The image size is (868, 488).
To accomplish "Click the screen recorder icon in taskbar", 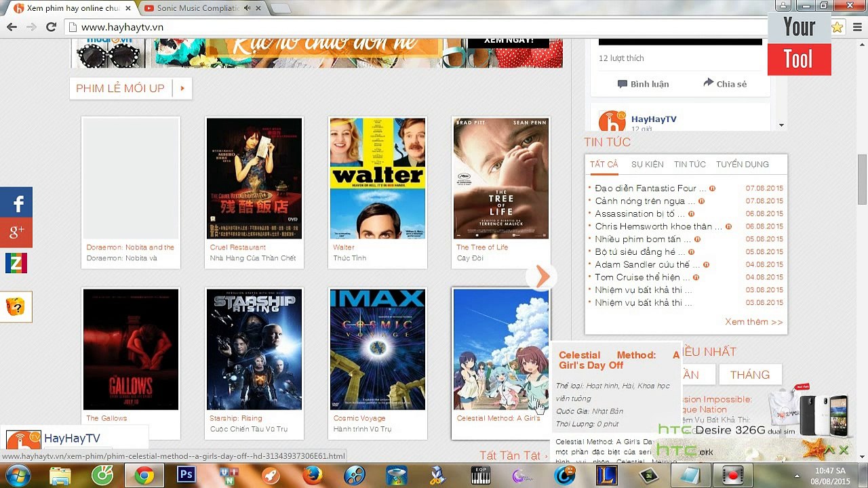I will 732,475.
